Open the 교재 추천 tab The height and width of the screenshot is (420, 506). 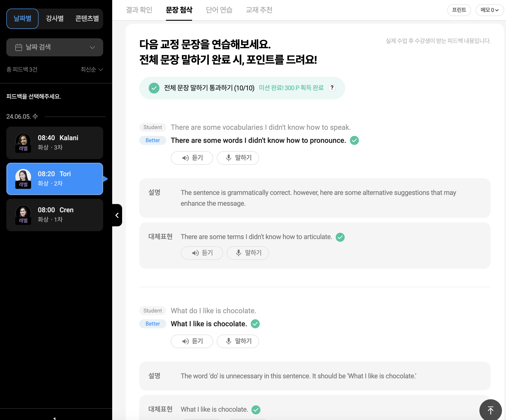[259, 10]
